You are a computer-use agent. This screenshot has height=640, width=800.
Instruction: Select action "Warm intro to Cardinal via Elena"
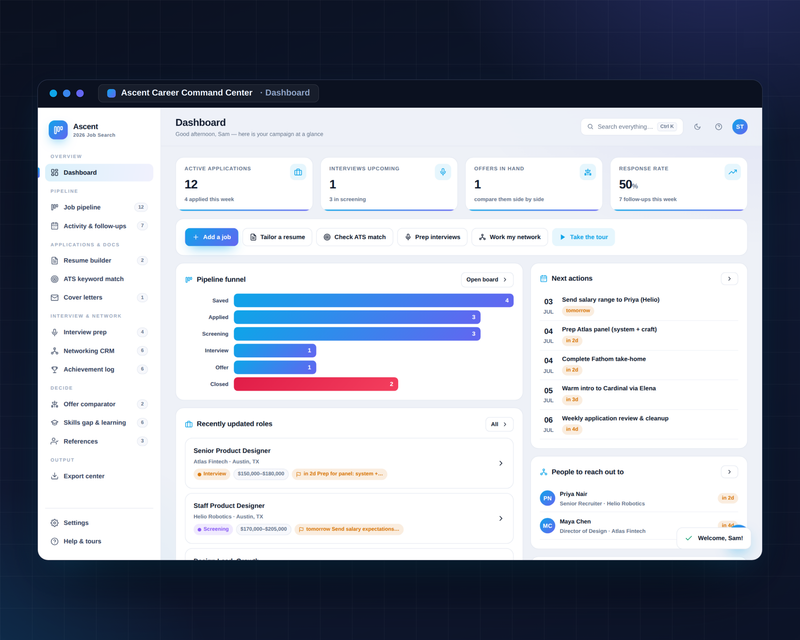pos(639,395)
